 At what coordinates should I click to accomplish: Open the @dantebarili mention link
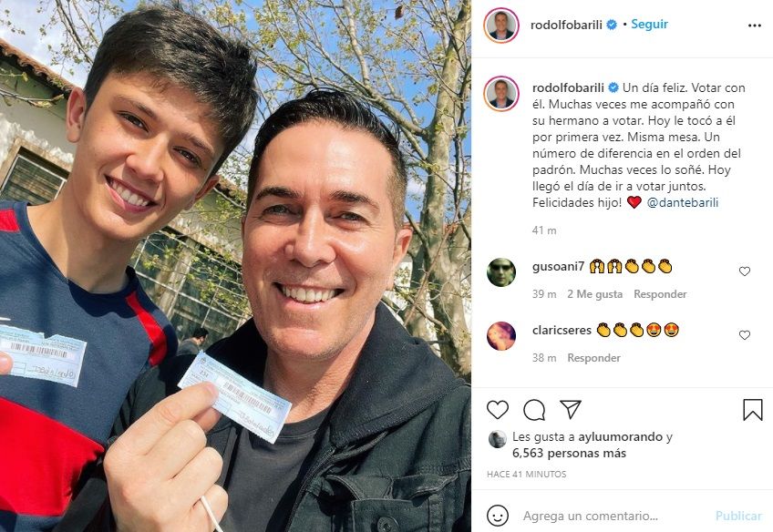tap(682, 202)
